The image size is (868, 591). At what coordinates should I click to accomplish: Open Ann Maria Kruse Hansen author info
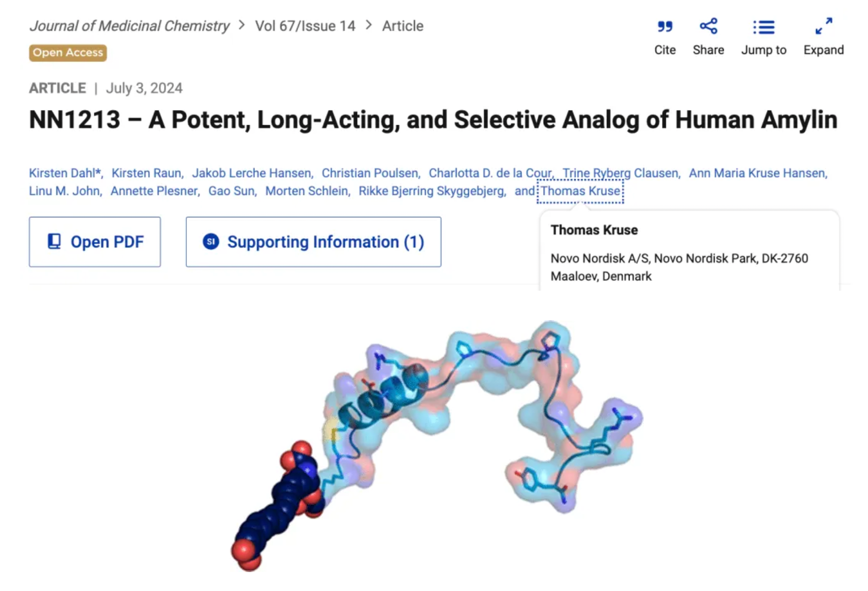[757, 173]
